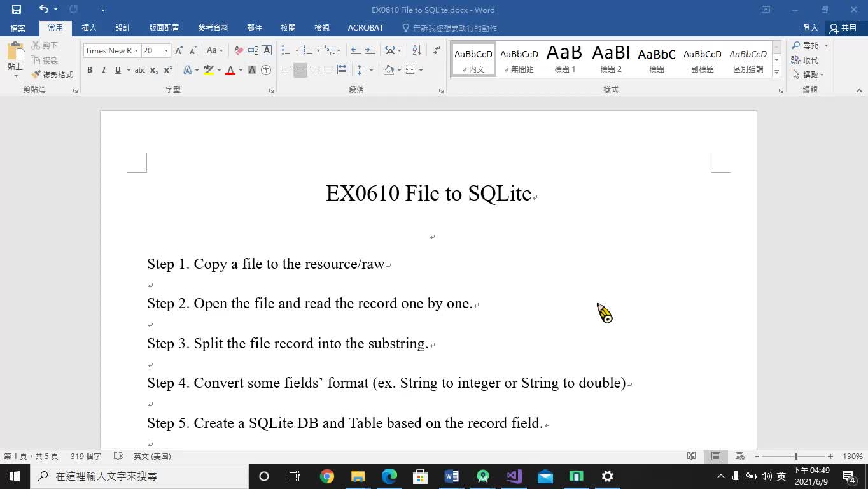868x489 pixels.
Task: Click the numbered list icon
Action: click(308, 50)
